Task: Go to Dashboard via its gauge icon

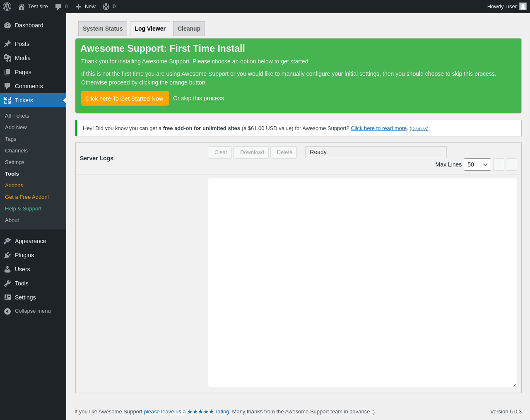Action: [7, 25]
